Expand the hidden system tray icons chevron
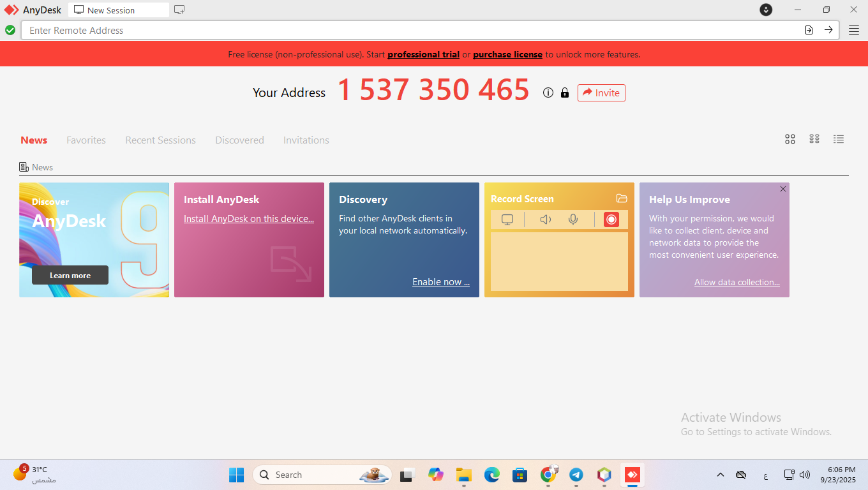868x490 pixels. click(x=721, y=475)
